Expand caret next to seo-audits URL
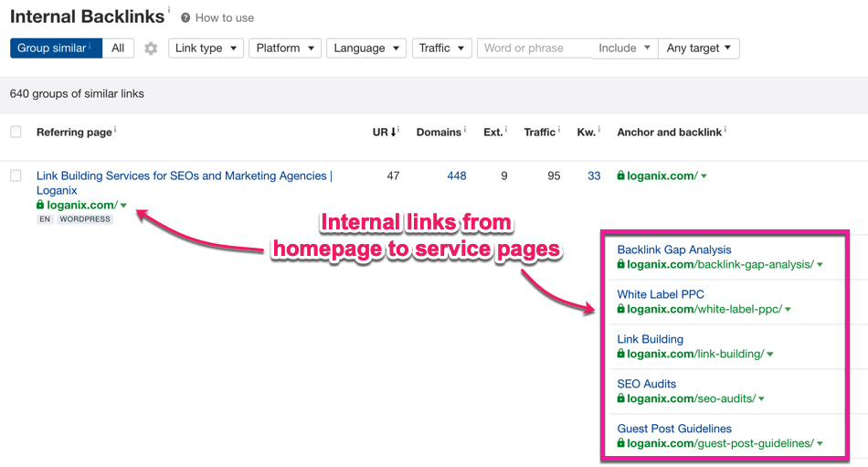 pyautogui.click(x=761, y=398)
